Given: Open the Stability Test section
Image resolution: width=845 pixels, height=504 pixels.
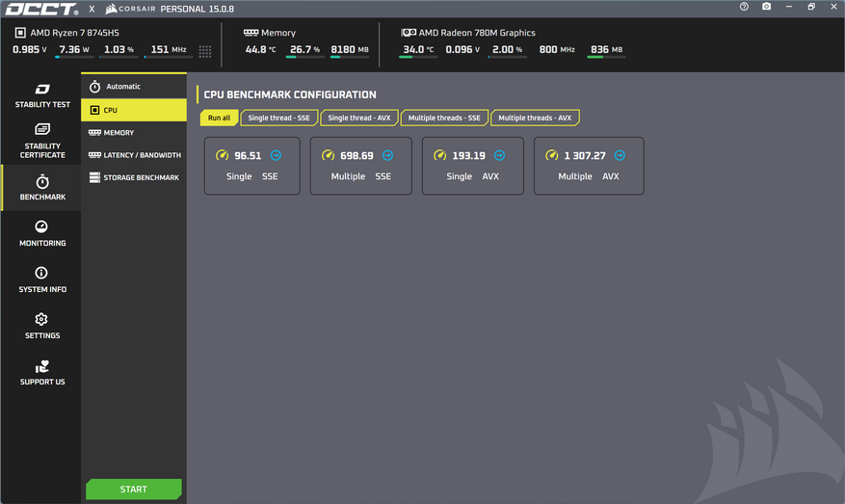Looking at the screenshot, I should [x=42, y=96].
